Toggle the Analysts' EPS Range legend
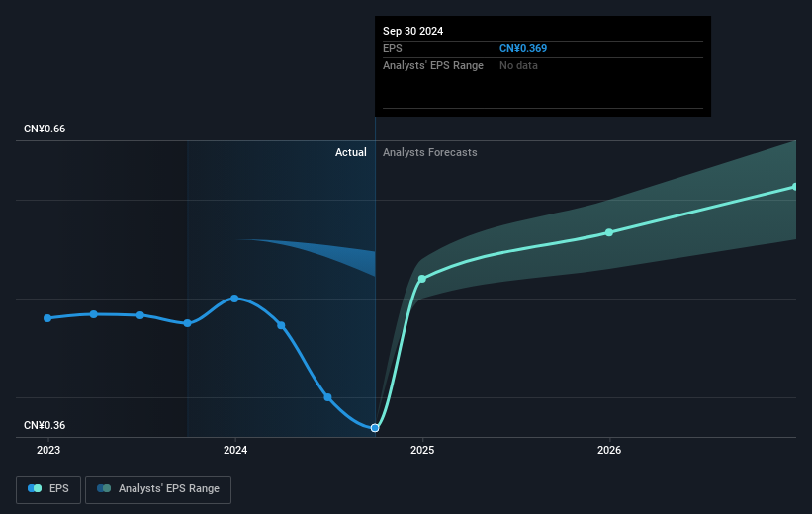 [x=158, y=489]
